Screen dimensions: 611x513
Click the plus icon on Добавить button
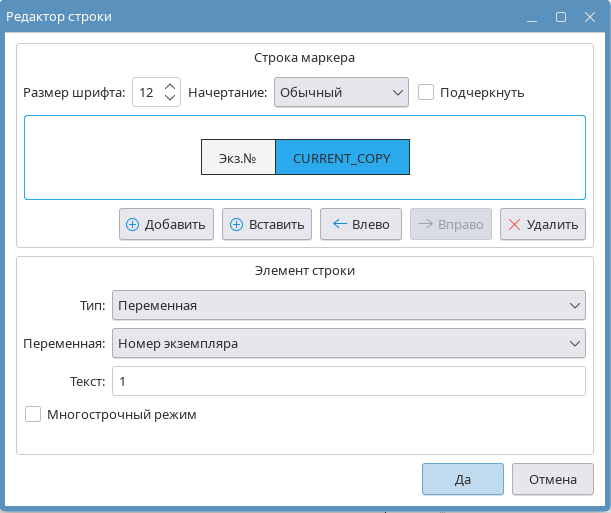pyautogui.click(x=132, y=225)
